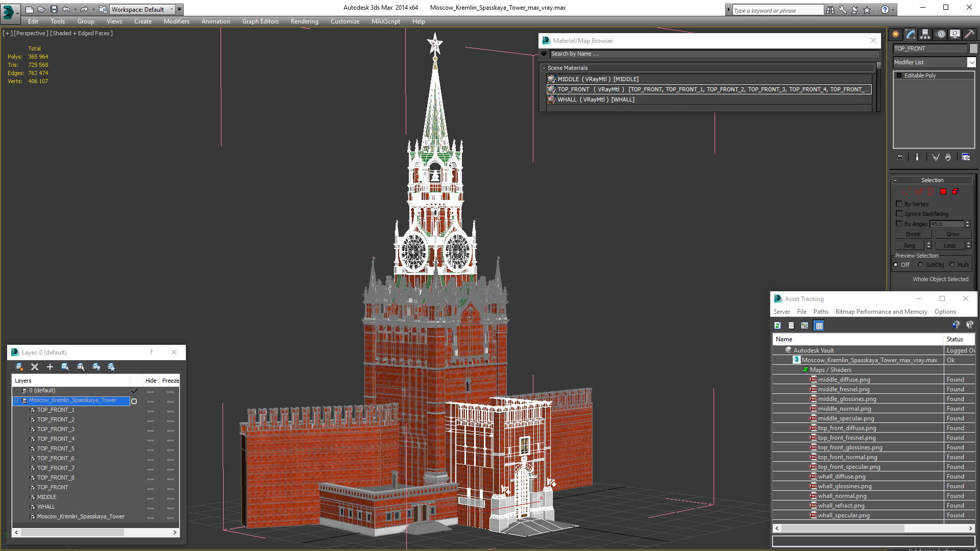Toggle freeze for MIDDLE layer row

click(170, 497)
